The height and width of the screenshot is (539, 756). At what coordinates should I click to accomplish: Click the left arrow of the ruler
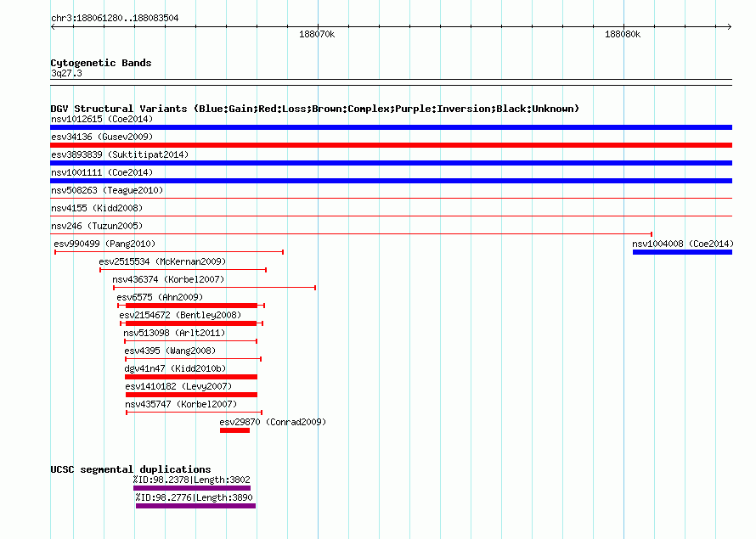[53, 26]
